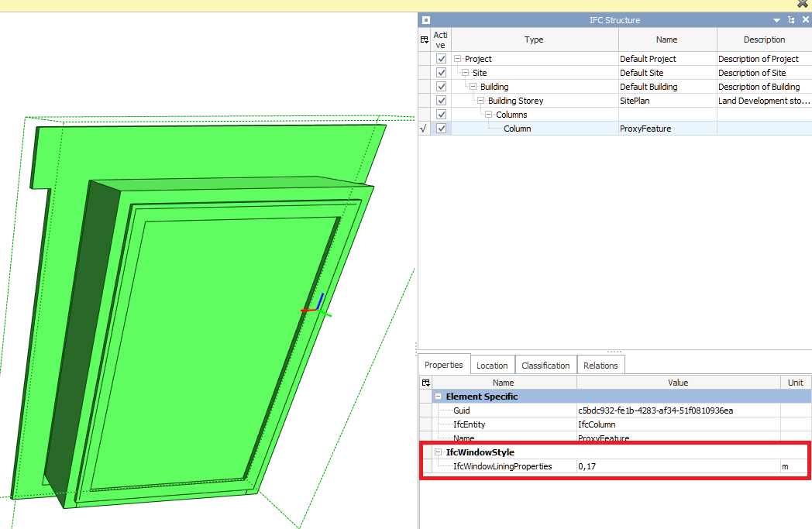812x529 pixels.
Task: Click the Active column header
Action: (441, 40)
